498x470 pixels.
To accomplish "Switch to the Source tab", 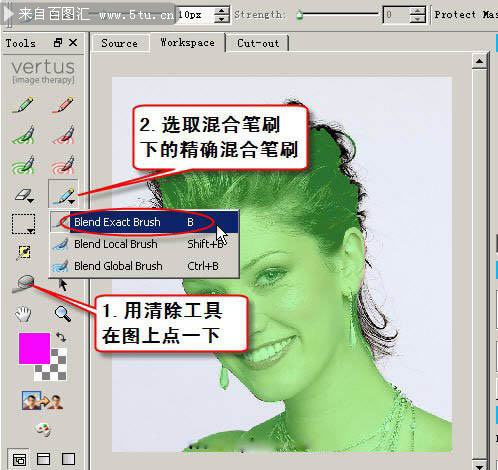I will (120, 43).
